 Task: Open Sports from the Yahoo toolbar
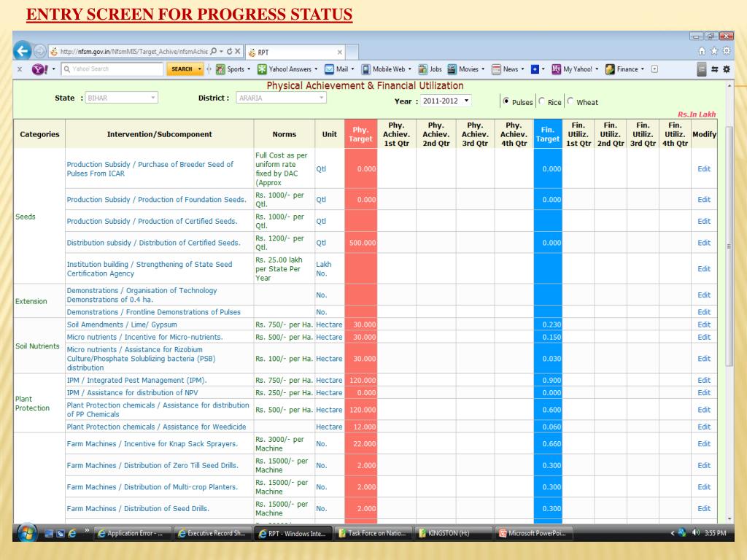click(233, 69)
